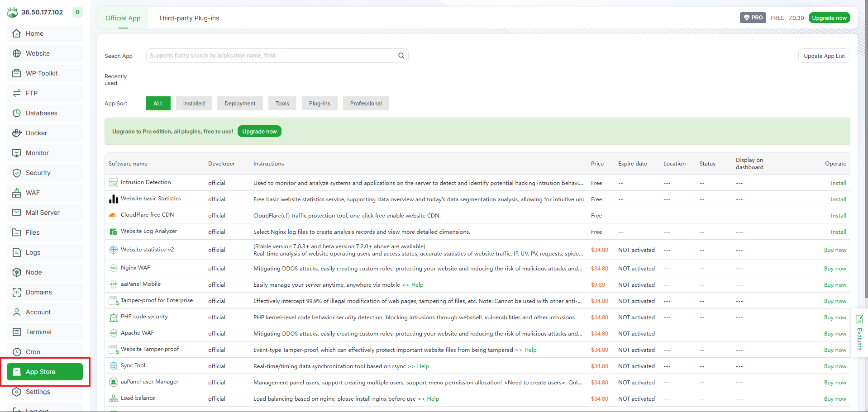Open the Account person icon
This screenshot has width=868, height=412.
[x=17, y=312]
